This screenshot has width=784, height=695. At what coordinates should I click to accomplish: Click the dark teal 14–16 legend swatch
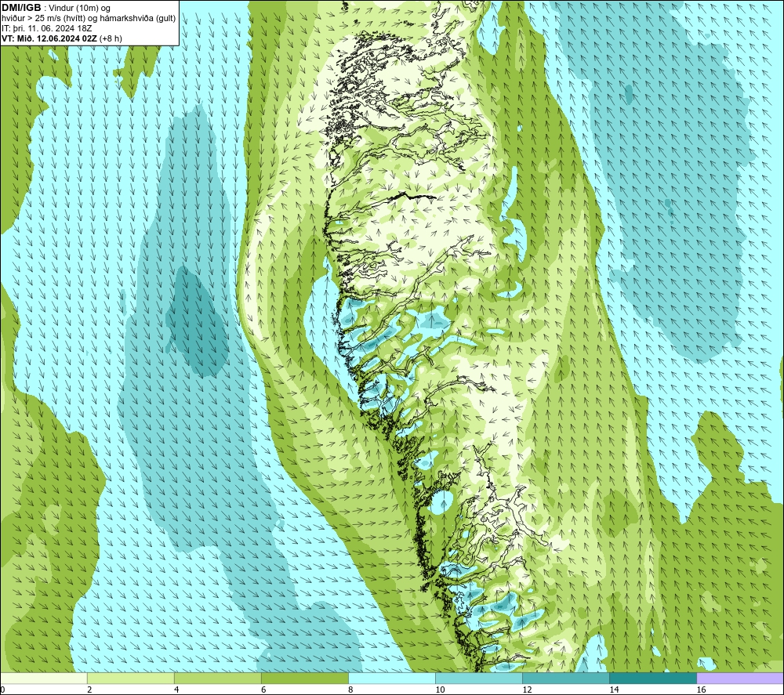652,678
